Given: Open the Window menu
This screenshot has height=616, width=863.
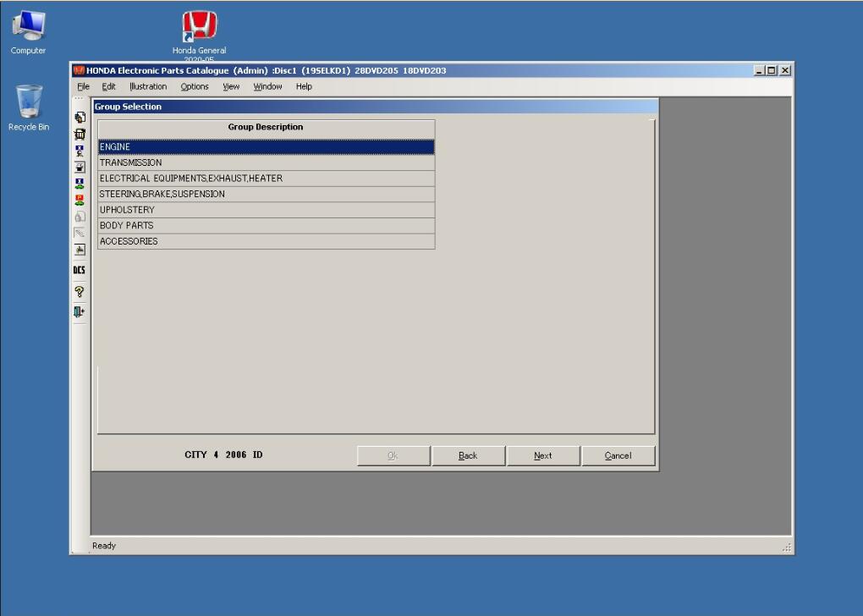Looking at the screenshot, I should point(267,86).
